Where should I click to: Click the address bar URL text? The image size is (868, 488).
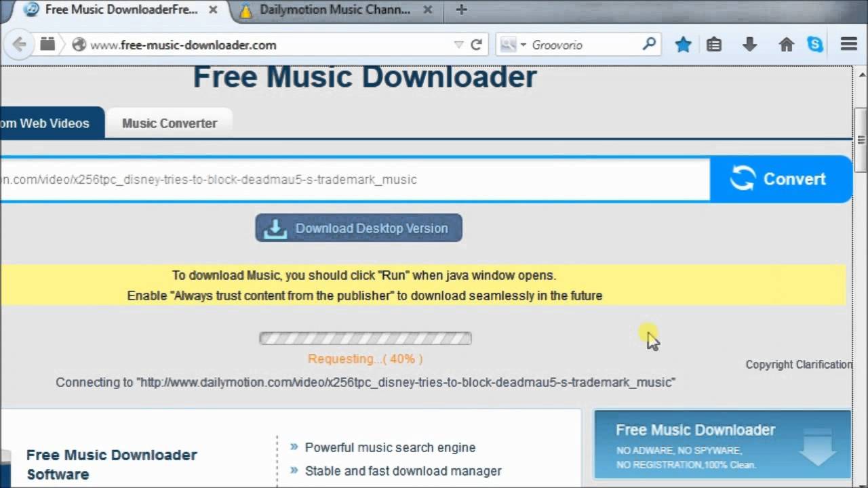point(183,45)
